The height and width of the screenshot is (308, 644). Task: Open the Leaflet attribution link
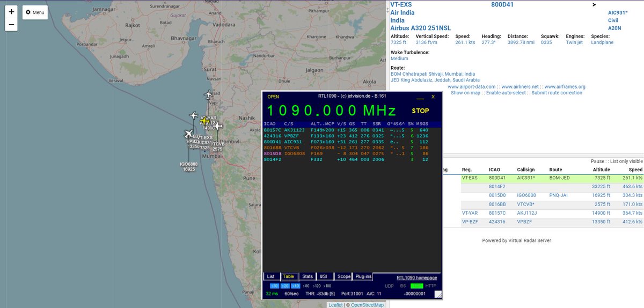coord(335,305)
